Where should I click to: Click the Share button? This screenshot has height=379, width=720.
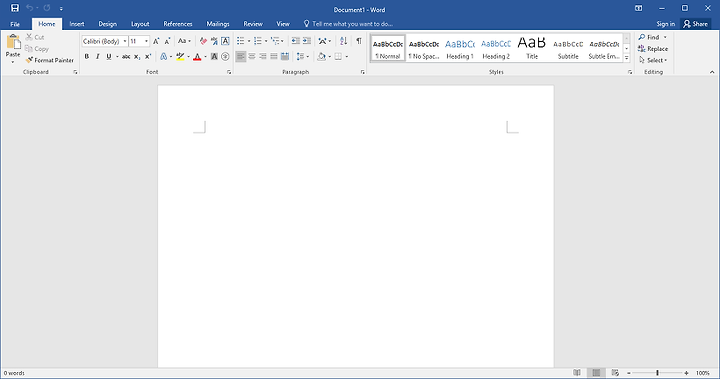coord(696,24)
